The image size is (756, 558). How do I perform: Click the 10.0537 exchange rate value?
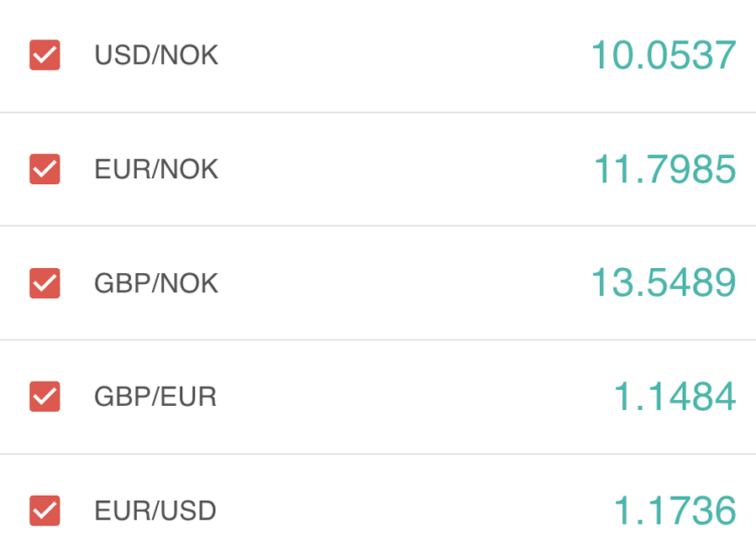pos(664,55)
